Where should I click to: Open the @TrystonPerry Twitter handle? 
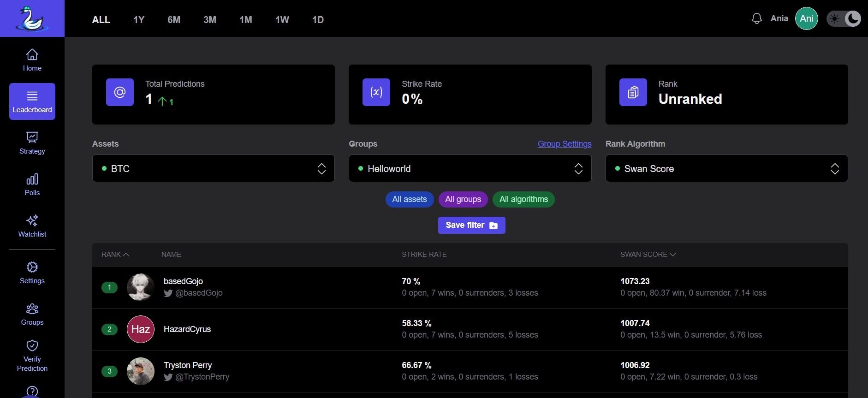pyautogui.click(x=202, y=377)
